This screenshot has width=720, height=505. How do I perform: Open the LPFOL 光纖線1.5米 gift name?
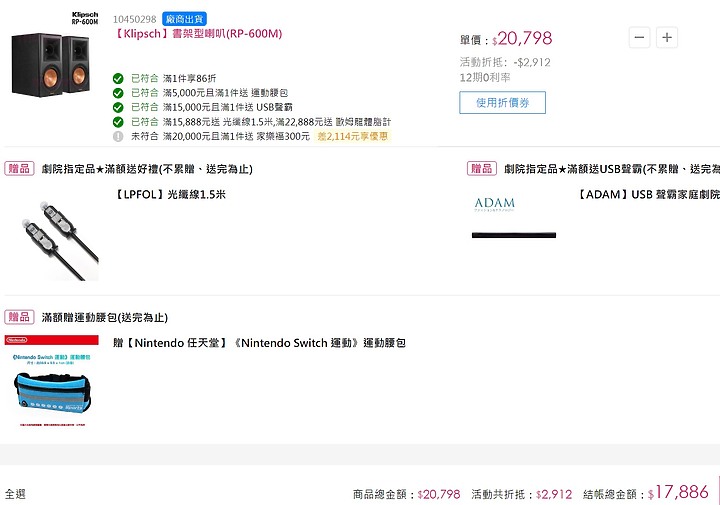coord(169,195)
